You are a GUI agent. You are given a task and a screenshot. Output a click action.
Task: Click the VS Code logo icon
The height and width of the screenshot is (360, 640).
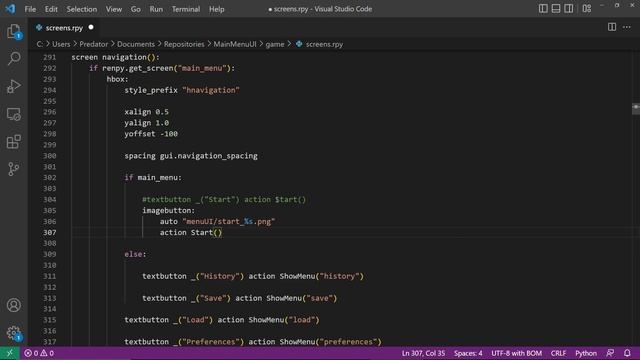pyautogui.click(x=10, y=9)
